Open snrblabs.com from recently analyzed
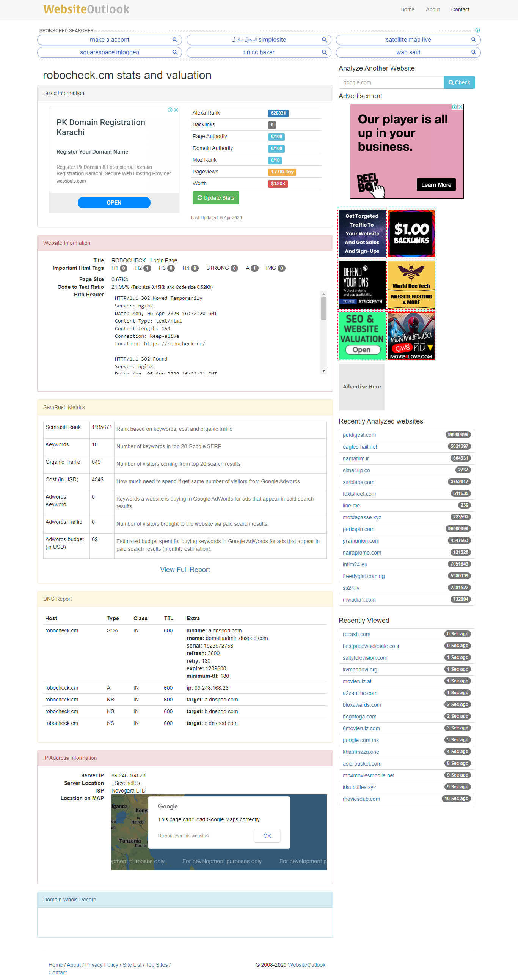518x980 pixels. 358,482
